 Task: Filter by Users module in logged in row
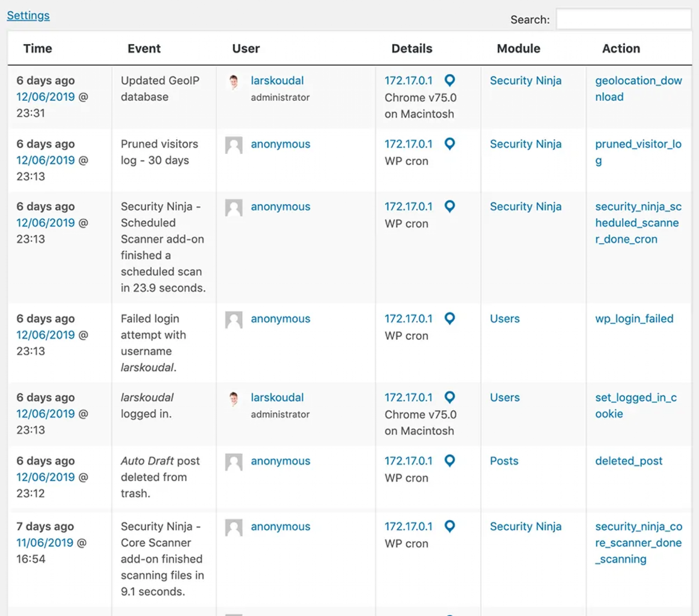(505, 398)
